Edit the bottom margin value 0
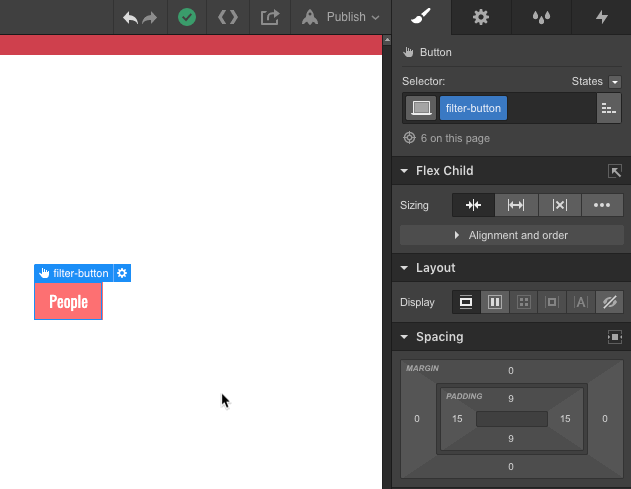Viewport: 631px width, 489px height. click(511, 466)
